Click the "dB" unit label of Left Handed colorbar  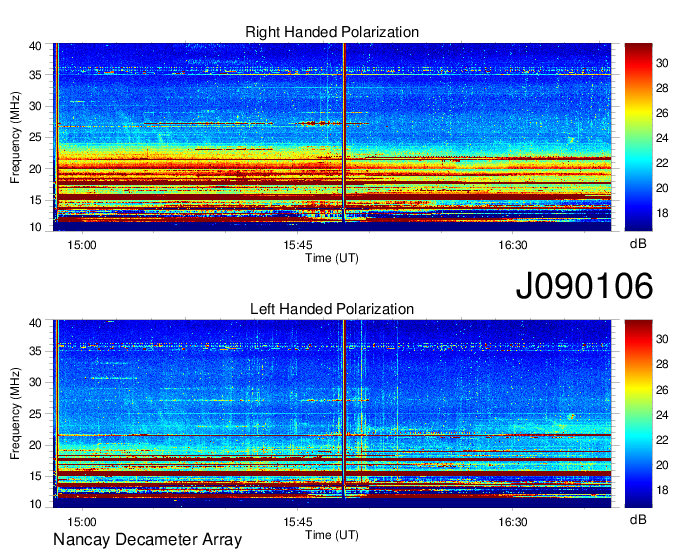pyautogui.click(x=638, y=519)
